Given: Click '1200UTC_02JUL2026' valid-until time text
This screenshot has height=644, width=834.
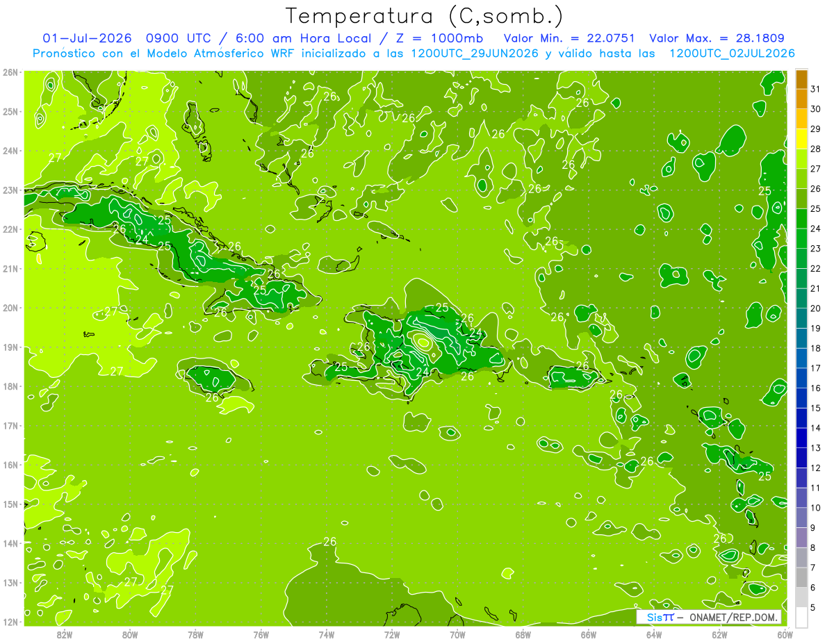Looking at the screenshot, I should tap(733, 53).
